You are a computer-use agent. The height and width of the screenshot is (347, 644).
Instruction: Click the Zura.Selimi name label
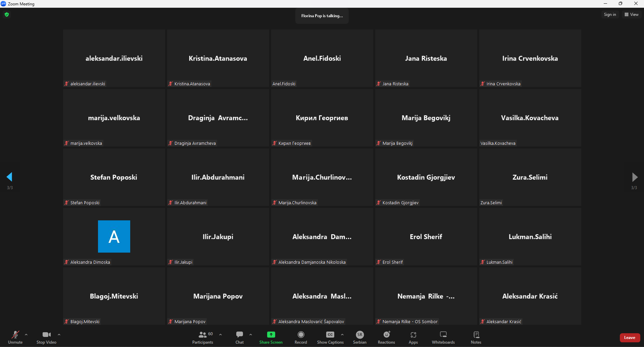(491, 203)
